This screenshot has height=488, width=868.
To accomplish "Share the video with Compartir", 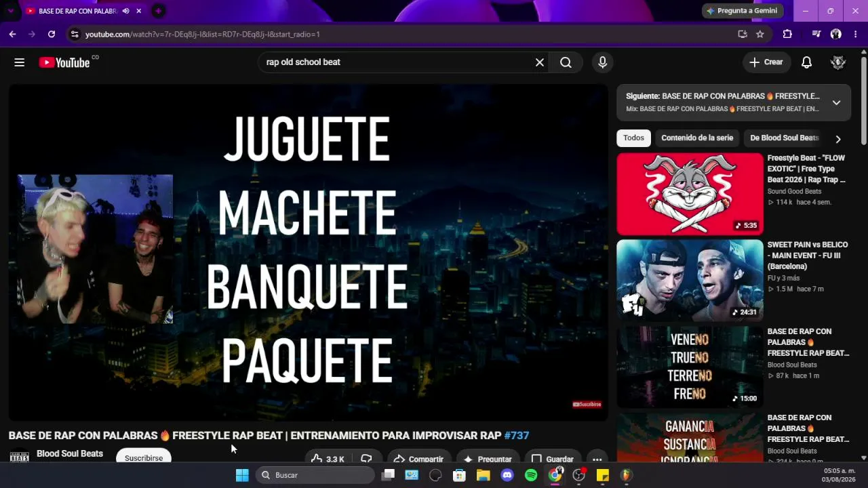I will tap(418, 457).
